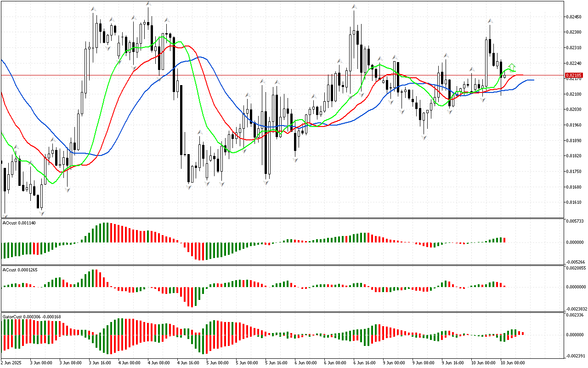
Task: Click the 5 Jun 00:00 time axis label
Action: pos(218,362)
